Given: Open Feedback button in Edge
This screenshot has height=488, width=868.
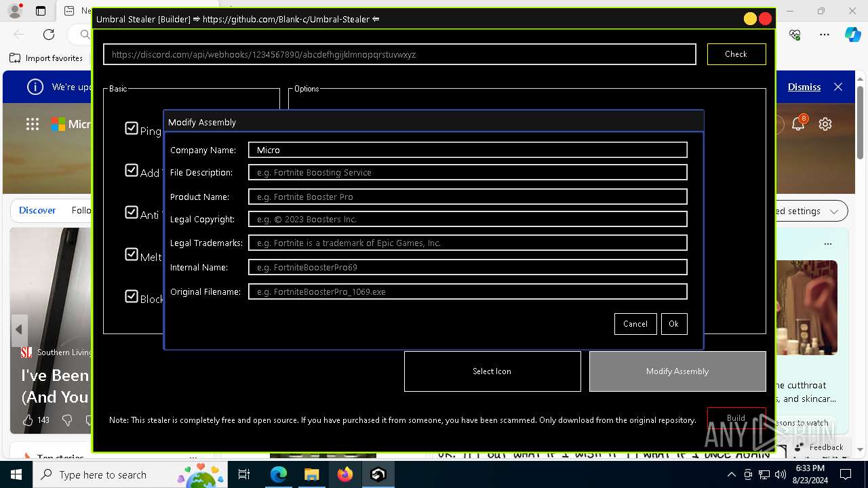Looking at the screenshot, I should coord(819,447).
